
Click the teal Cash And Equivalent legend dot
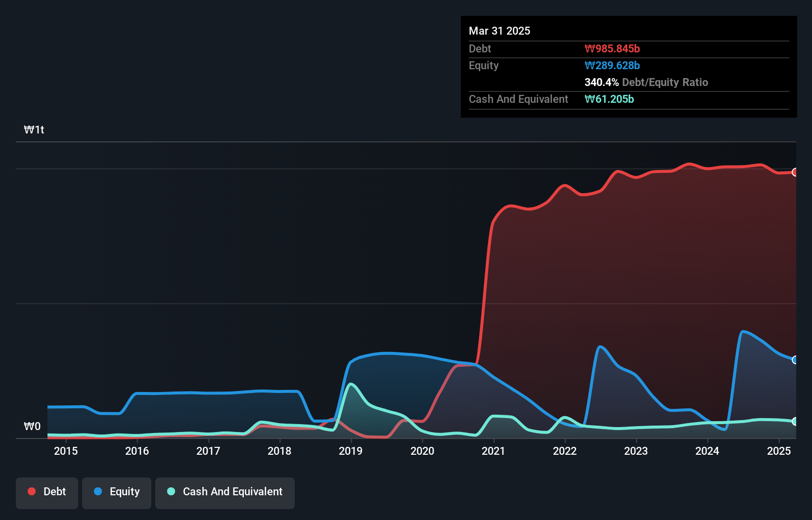(171, 491)
